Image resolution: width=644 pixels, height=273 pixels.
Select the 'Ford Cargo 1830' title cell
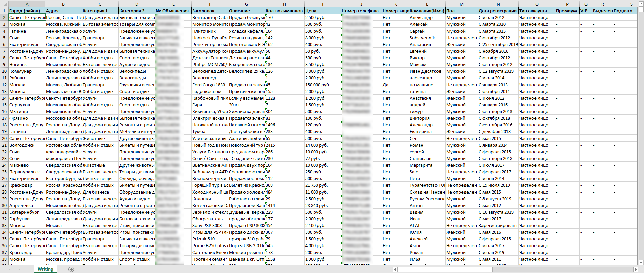click(210, 85)
